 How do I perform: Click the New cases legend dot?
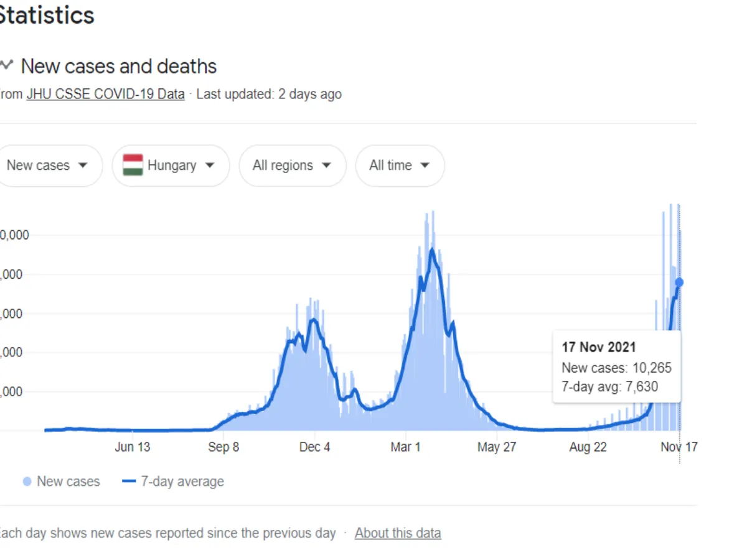(27, 482)
